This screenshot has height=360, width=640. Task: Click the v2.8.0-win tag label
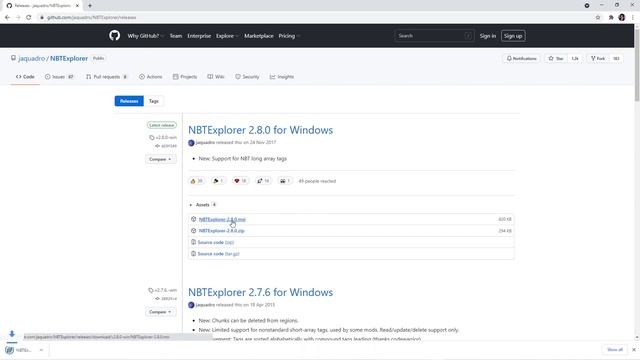click(163, 138)
